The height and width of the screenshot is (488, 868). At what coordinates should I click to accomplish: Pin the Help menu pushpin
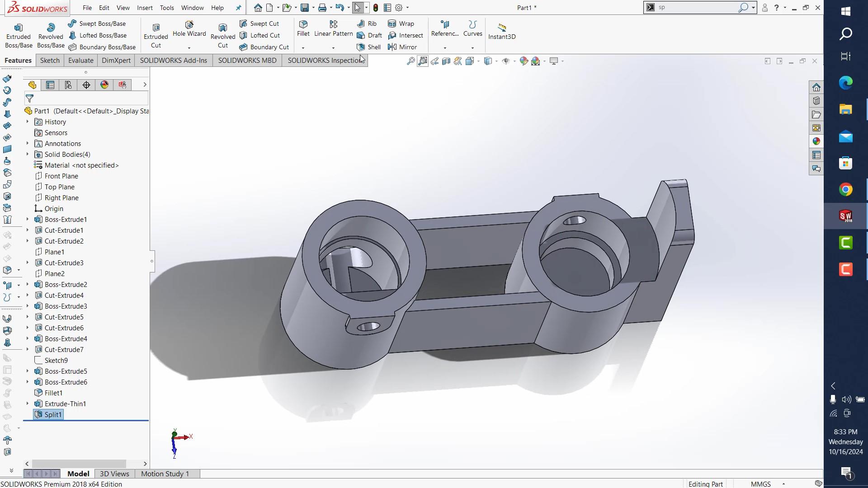(x=238, y=8)
